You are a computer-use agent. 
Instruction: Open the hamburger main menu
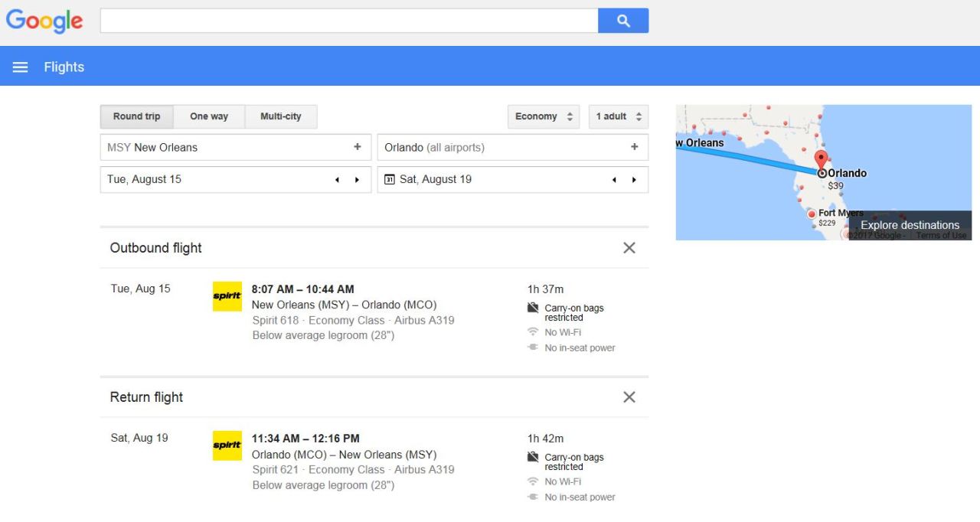pyautogui.click(x=20, y=67)
